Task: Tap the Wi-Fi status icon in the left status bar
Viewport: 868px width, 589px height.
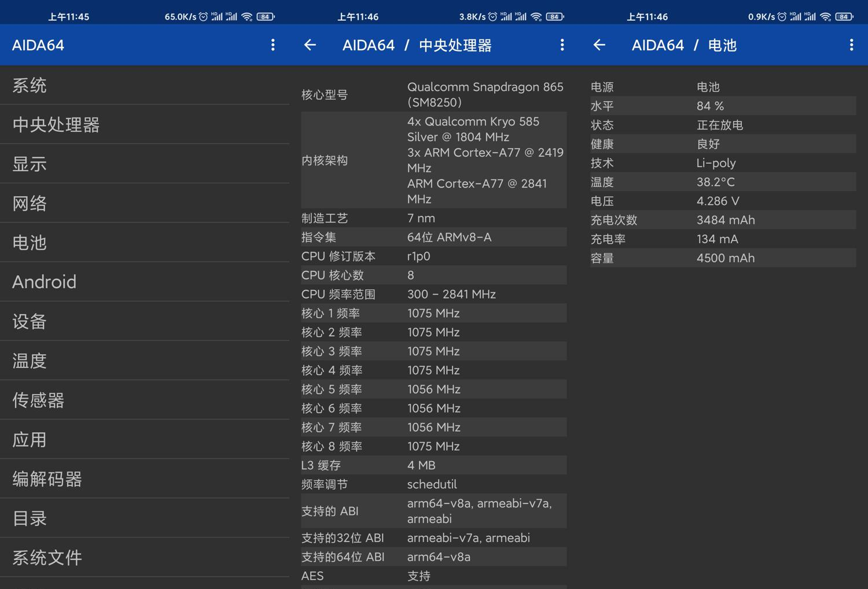Action: click(247, 17)
